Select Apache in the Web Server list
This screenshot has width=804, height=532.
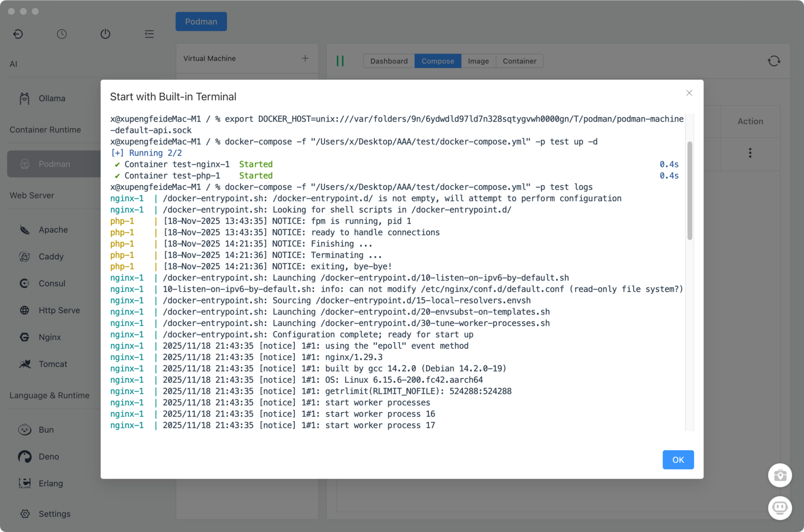click(53, 230)
